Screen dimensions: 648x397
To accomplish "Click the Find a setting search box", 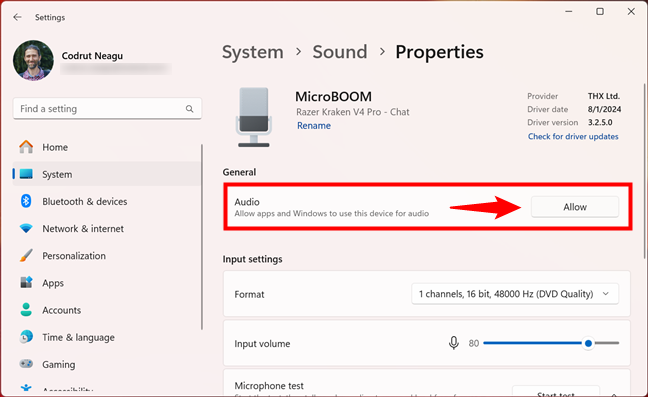I will 107,109.
